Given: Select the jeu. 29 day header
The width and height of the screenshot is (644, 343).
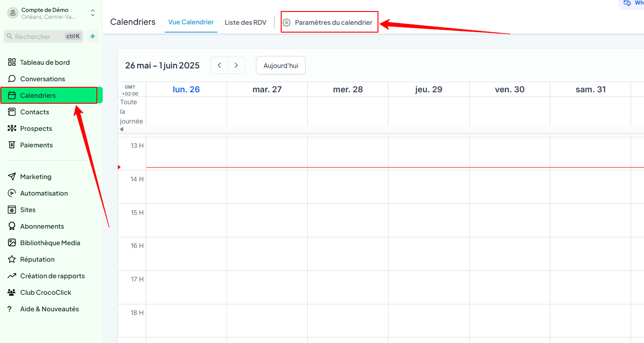Looking at the screenshot, I should coord(429,90).
